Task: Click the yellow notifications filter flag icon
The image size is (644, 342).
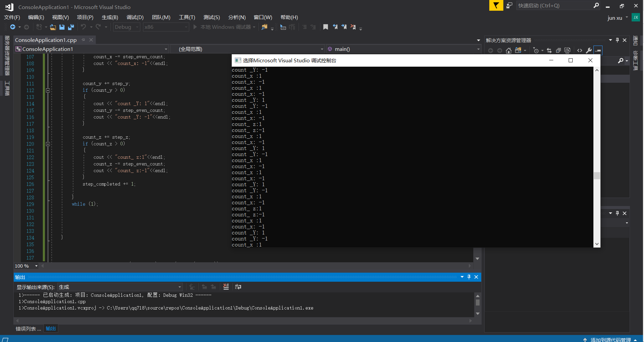Action: point(496,5)
